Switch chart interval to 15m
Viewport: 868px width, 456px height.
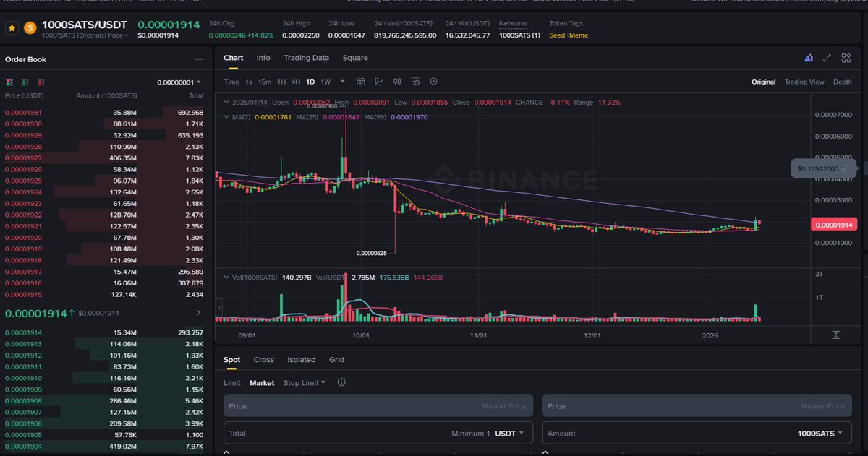[265, 82]
